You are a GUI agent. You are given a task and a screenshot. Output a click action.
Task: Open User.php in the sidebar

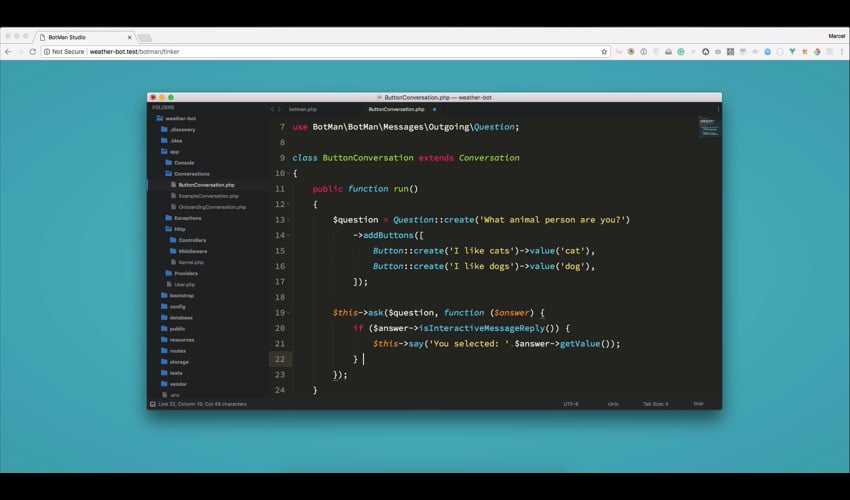(x=181, y=284)
